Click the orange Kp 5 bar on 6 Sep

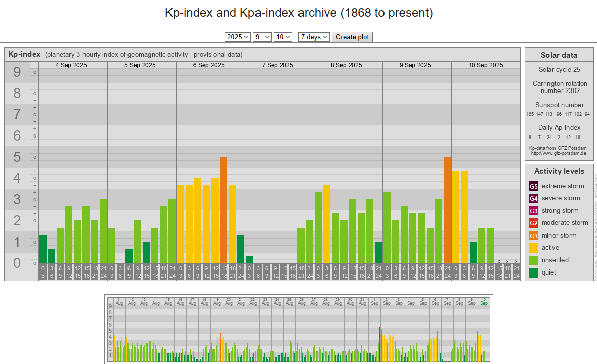[224, 210]
